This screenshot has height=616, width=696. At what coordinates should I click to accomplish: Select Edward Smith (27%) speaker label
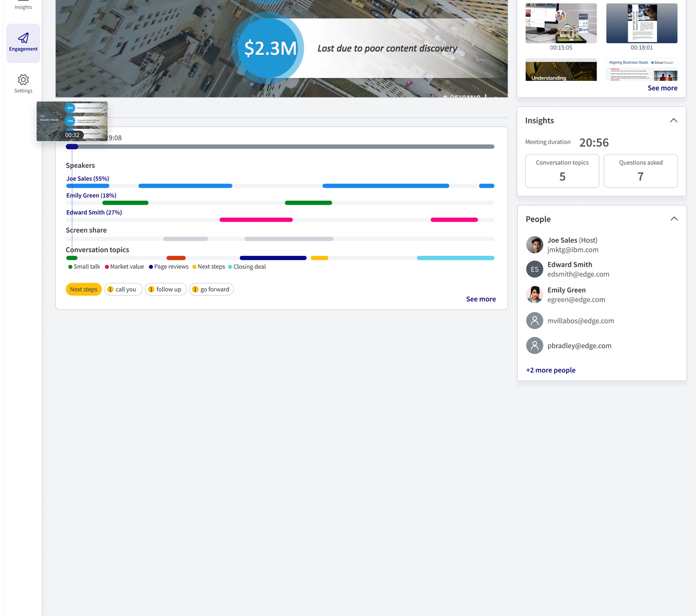point(94,213)
